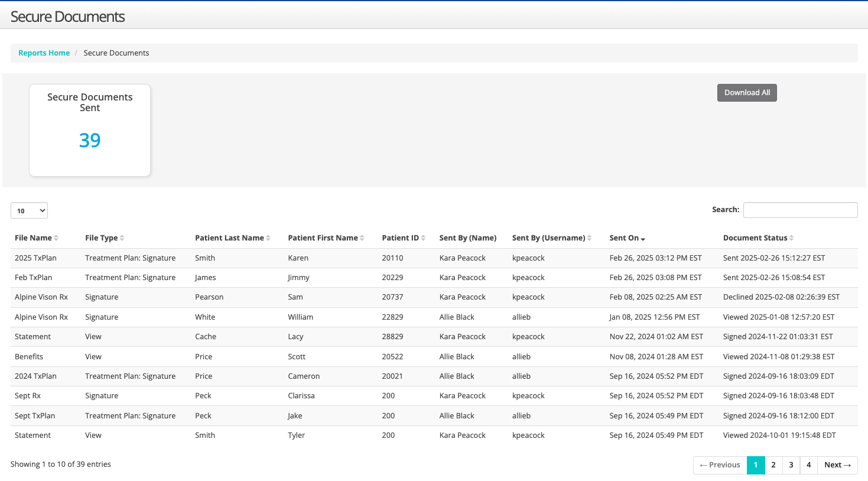Click the Sent By (Name) column header
This screenshot has height=481, width=868.
point(468,238)
